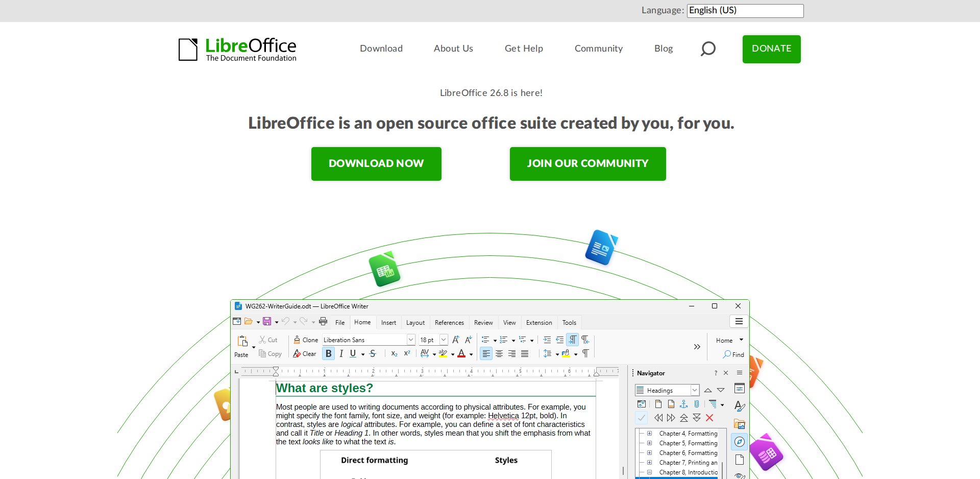Open the sidebar Properties deck icon
The width and height of the screenshot is (980, 479).
tap(740, 389)
